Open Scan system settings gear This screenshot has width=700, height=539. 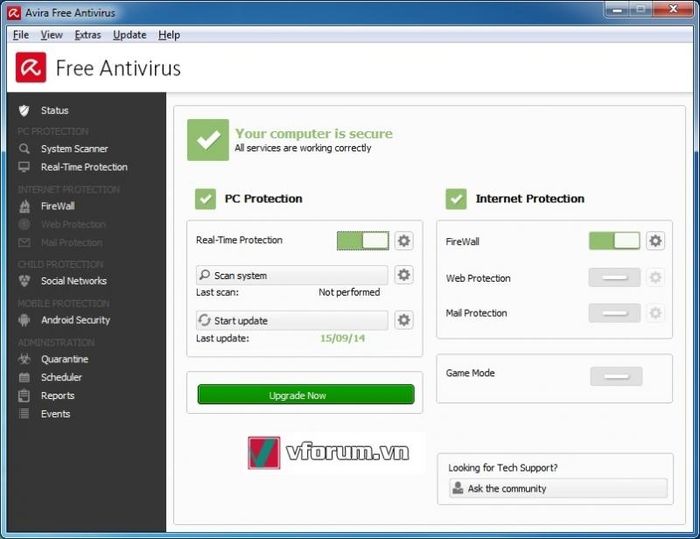404,275
